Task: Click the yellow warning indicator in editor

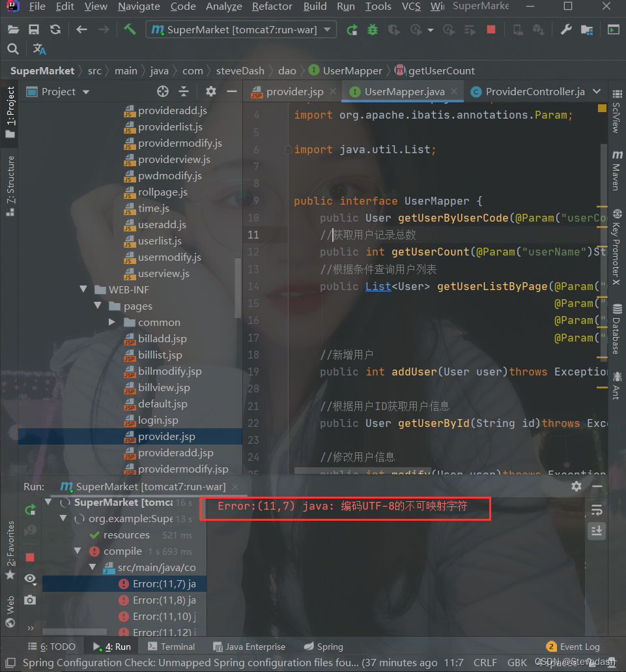Action: (x=602, y=108)
